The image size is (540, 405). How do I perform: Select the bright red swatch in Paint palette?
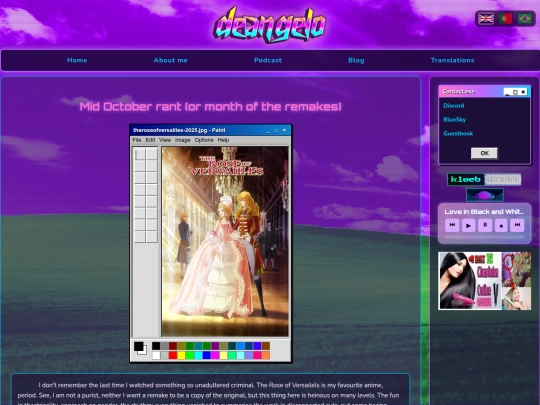point(173,355)
